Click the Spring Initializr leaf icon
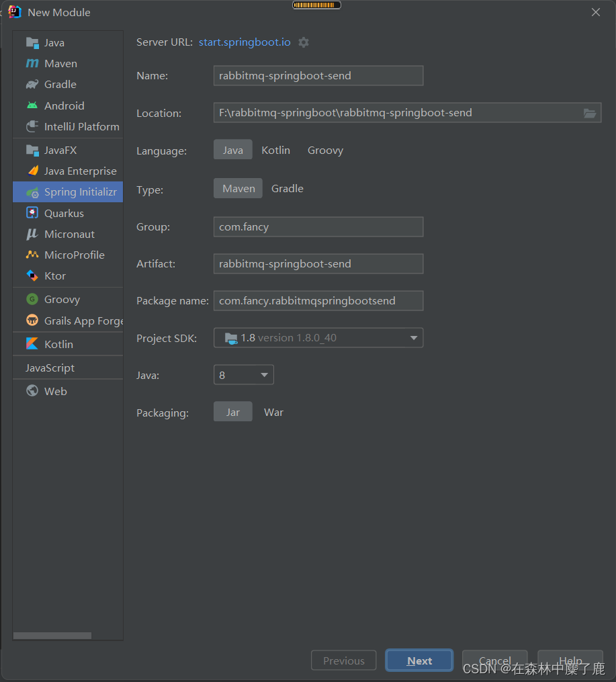616x682 pixels. pos(32,192)
